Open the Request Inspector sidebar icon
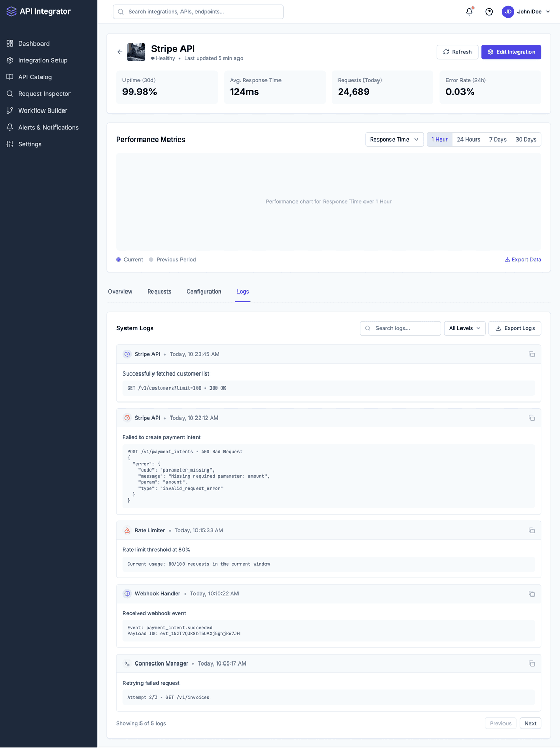 click(x=10, y=94)
